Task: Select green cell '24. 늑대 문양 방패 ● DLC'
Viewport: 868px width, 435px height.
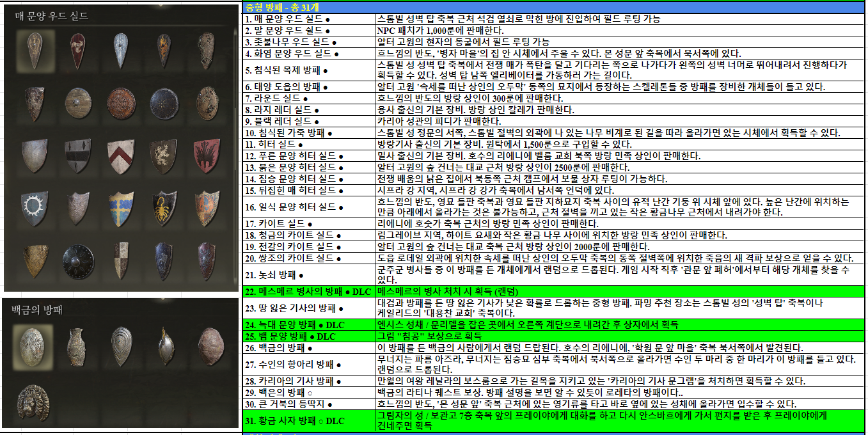Action: pyautogui.click(x=309, y=325)
